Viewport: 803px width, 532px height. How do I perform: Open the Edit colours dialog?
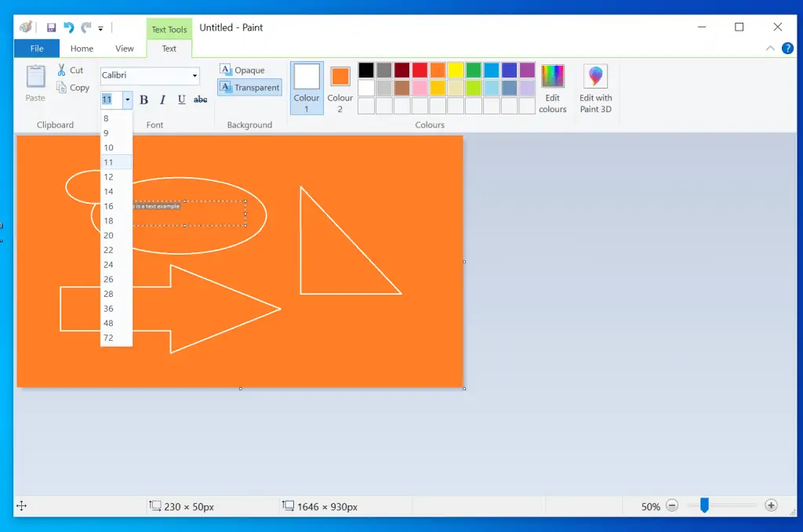point(552,89)
